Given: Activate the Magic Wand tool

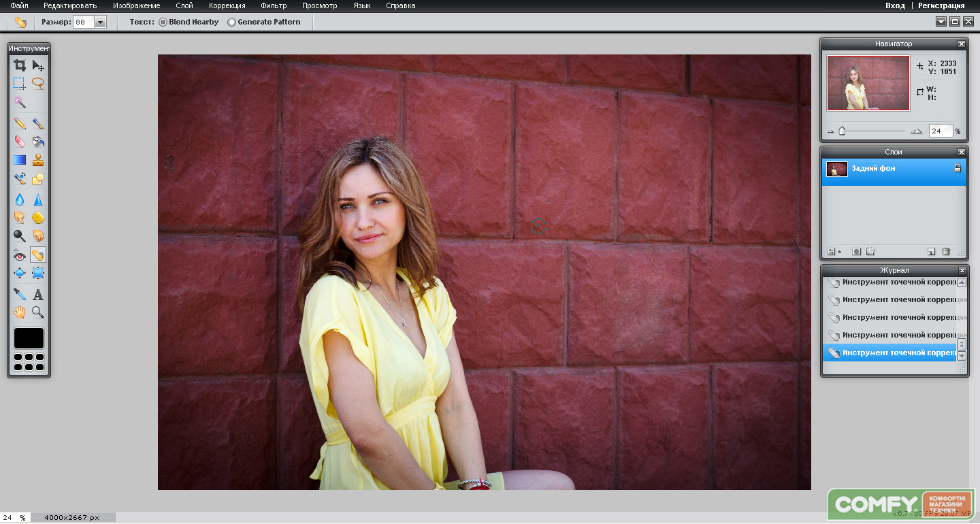Looking at the screenshot, I should coord(20,102).
